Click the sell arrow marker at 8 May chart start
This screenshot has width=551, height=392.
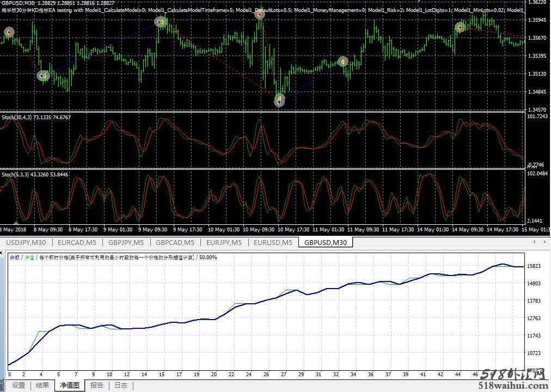click(x=9, y=32)
